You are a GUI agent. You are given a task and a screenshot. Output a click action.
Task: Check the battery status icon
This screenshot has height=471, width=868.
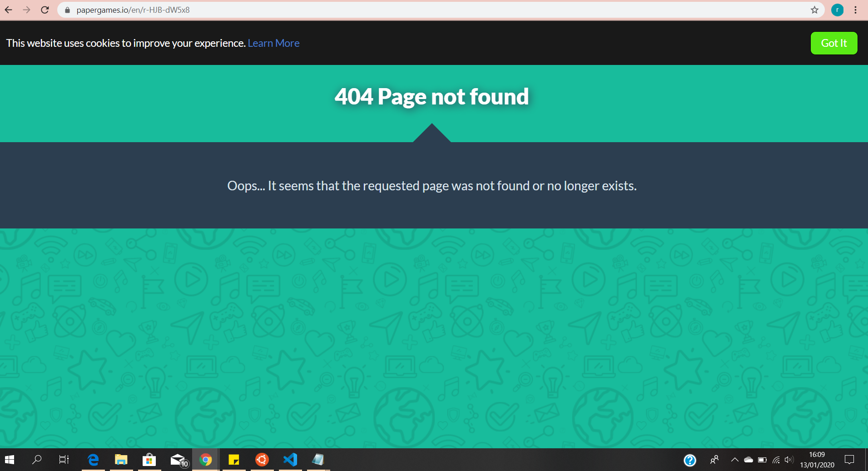tap(763, 460)
